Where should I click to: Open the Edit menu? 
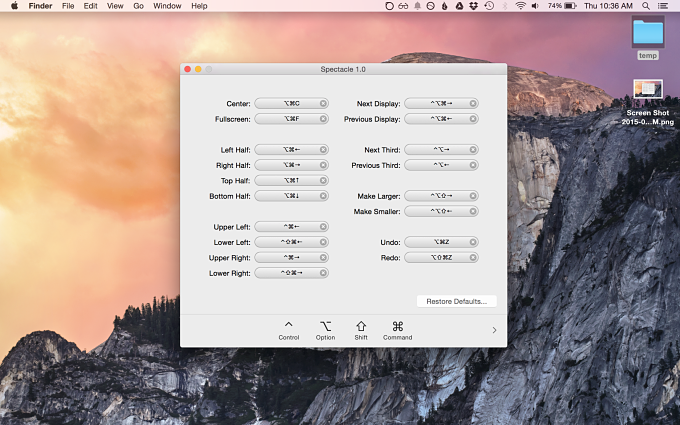[90, 6]
